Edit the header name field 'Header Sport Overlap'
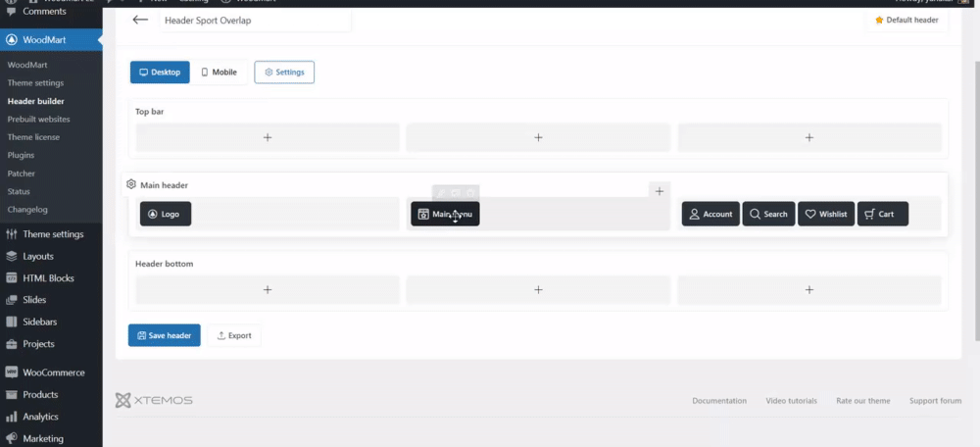This screenshot has width=980, height=447. 255,20
